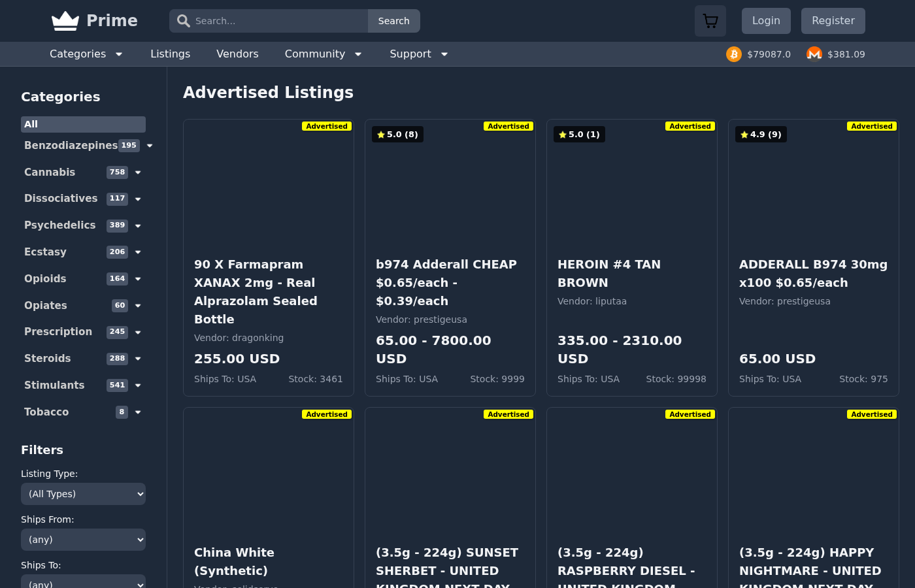Click vendor name liputaa
This screenshot has height=588, width=915.
(610, 301)
